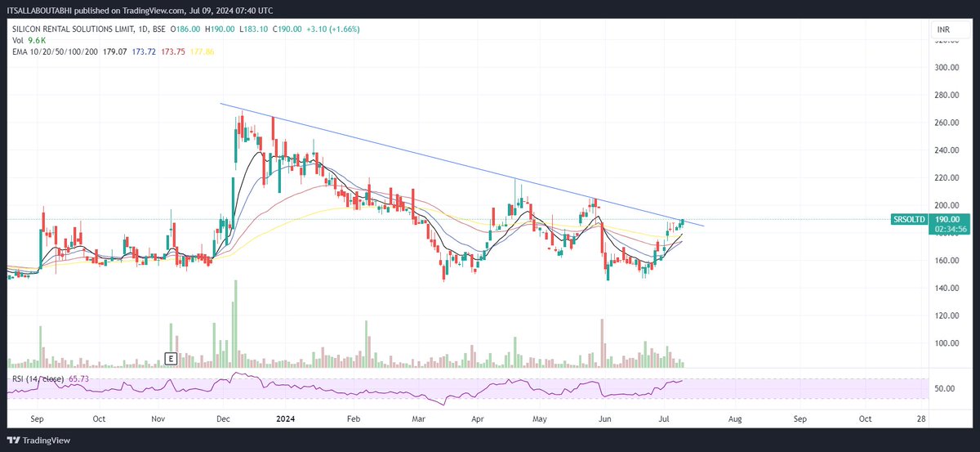Click the Feb time axis label

(354, 418)
